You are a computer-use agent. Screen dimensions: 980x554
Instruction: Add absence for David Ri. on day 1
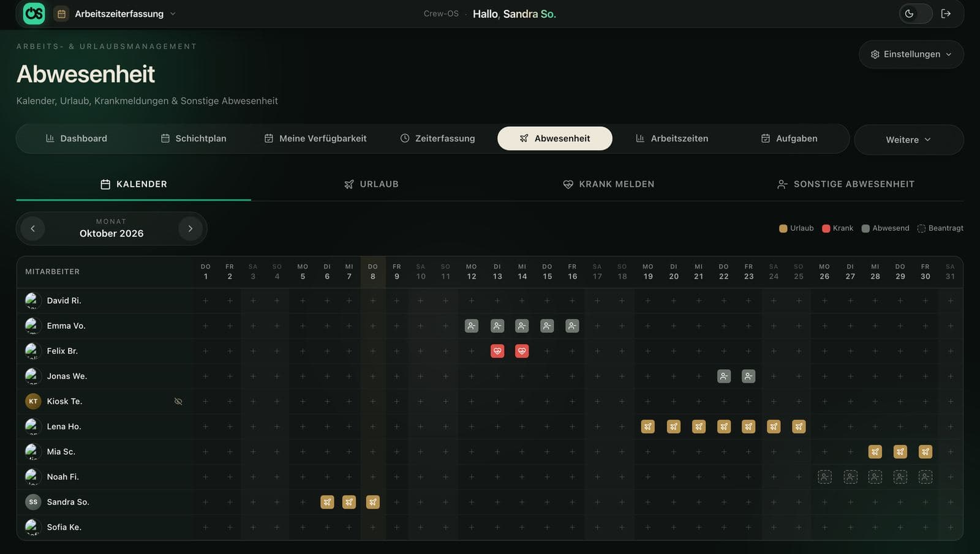tap(206, 301)
